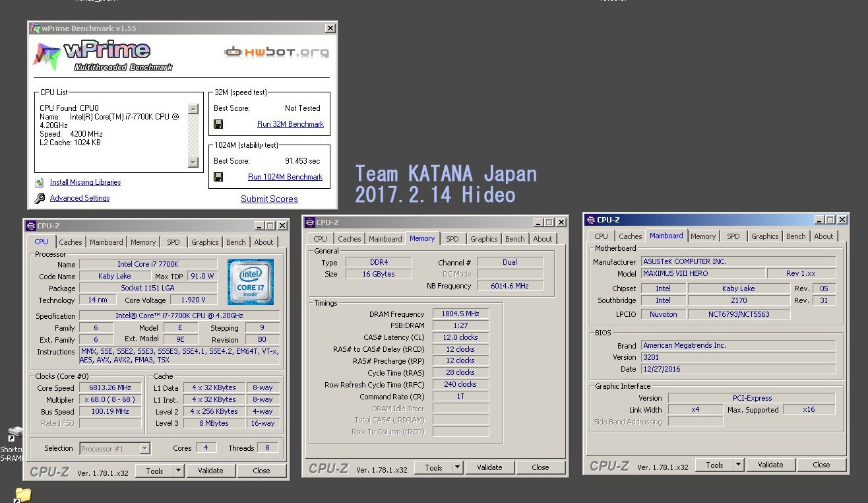Open About tab in the Mainboard window
The image size is (868, 503).
(x=824, y=236)
